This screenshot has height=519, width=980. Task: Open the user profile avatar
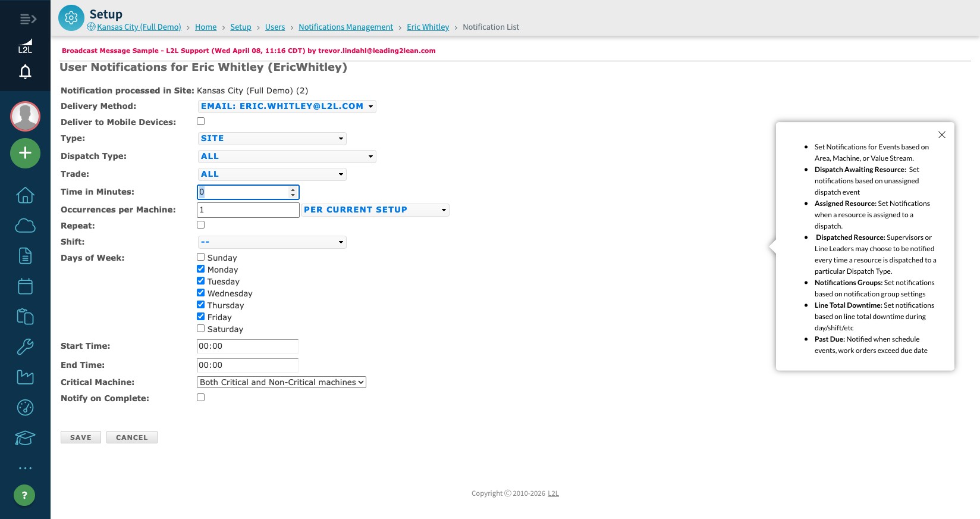click(x=25, y=116)
